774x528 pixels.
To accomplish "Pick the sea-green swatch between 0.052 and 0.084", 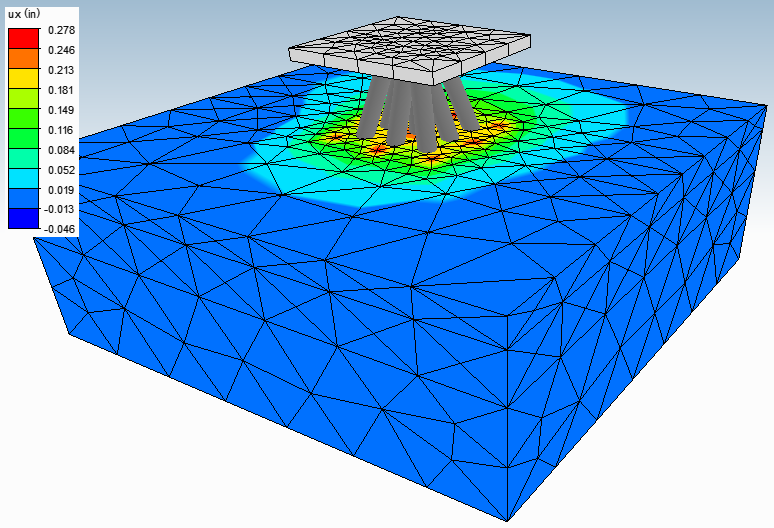I will [23, 158].
